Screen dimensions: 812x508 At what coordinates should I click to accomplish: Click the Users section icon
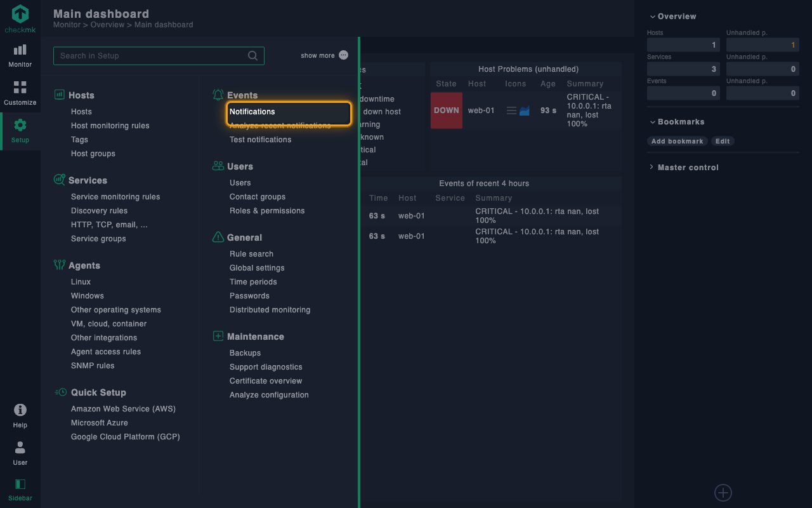point(218,166)
